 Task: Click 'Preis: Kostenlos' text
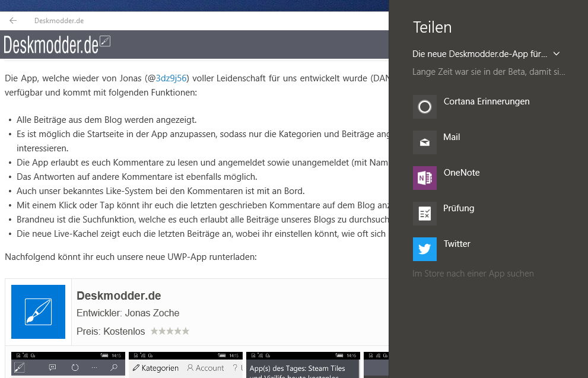[x=110, y=331]
